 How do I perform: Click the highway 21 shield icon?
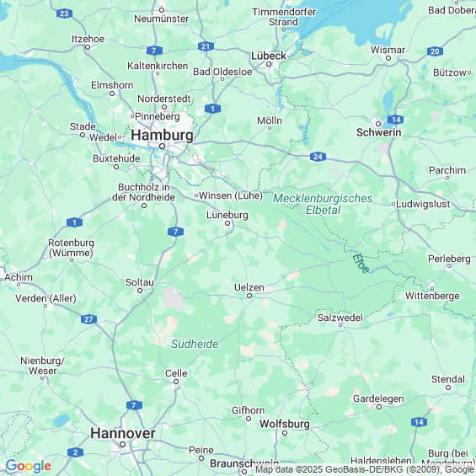(x=206, y=46)
